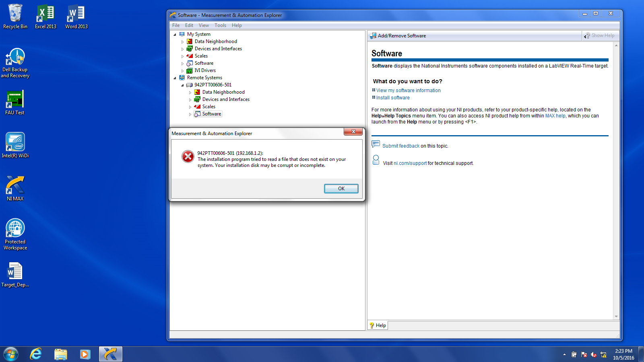The height and width of the screenshot is (362, 644).
Task: Open NI MAX desktop shortcut
Action: [x=15, y=188]
